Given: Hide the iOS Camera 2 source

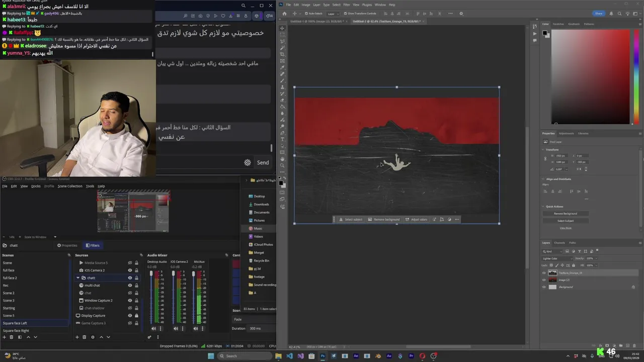Looking at the screenshot, I should tap(130, 270).
